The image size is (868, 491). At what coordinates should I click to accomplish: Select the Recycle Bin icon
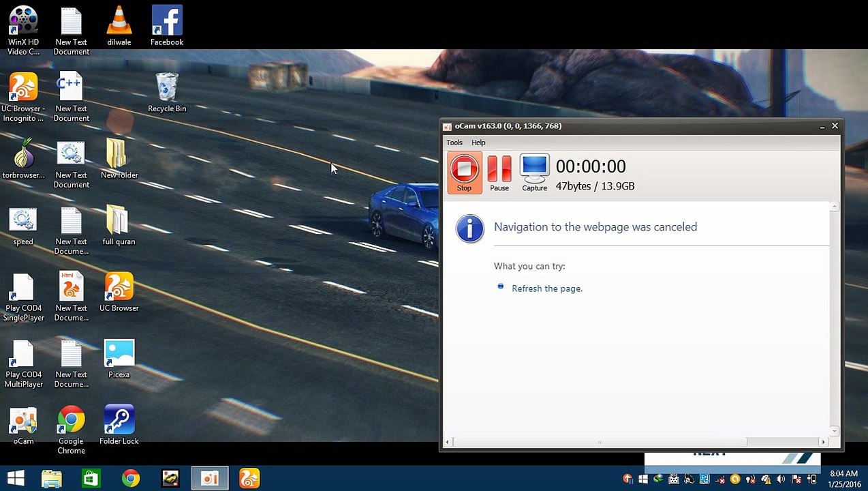167,92
